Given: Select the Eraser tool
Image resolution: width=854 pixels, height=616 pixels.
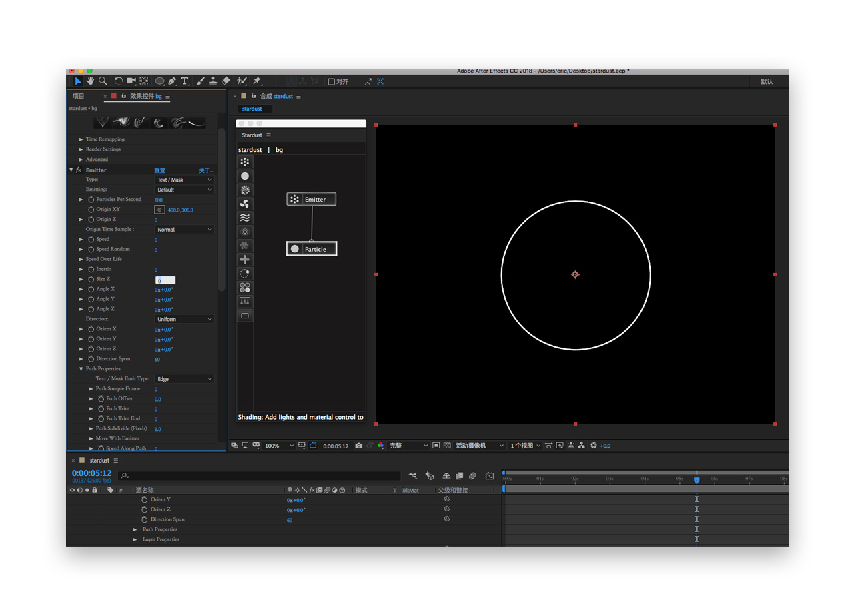Looking at the screenshot, I should click(226, 81).
